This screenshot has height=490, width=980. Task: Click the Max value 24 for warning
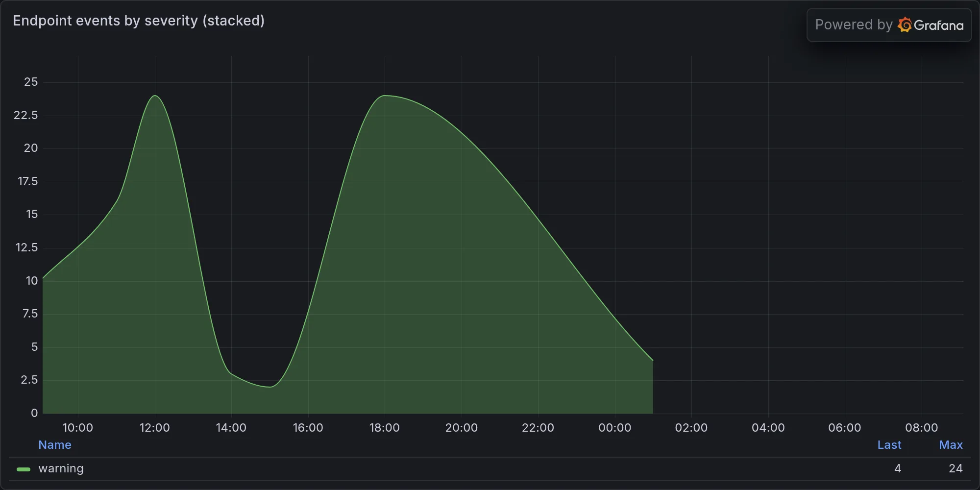[955, 468]
